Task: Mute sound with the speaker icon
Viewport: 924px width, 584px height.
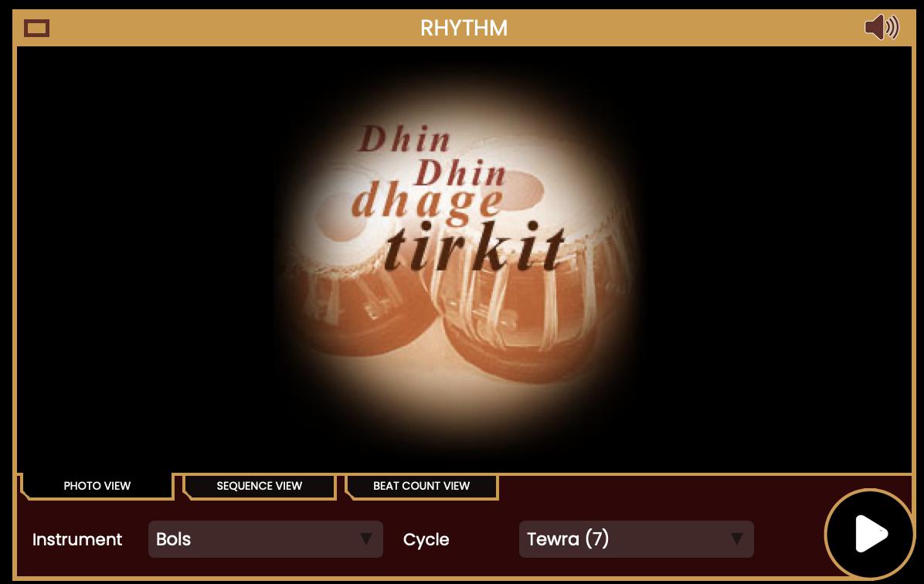Action: [x=882, y=27]
